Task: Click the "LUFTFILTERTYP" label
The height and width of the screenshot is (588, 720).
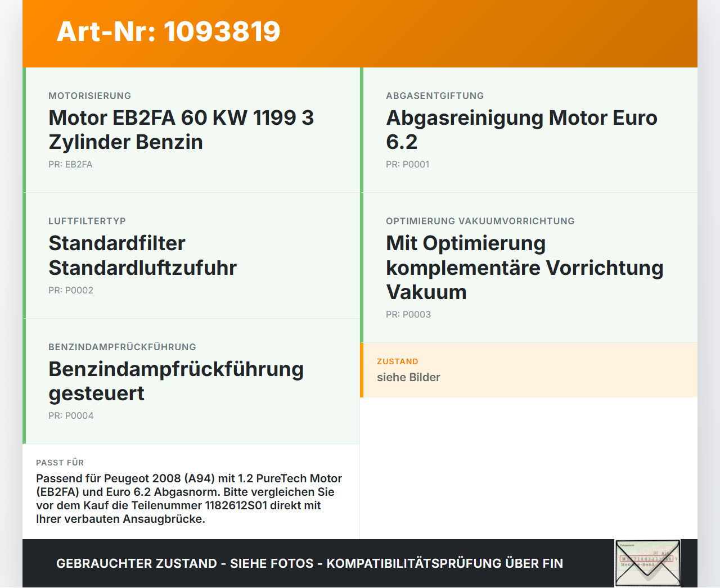Action: (87, 221)
